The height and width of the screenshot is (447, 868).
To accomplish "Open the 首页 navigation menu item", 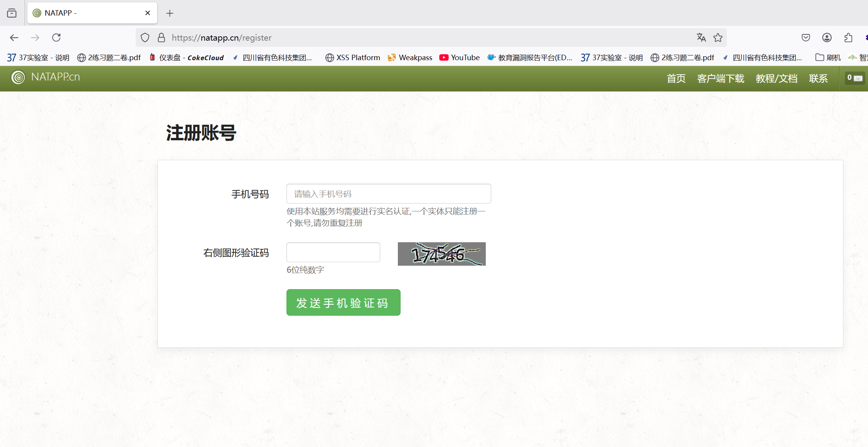I will tap(676, 79).
